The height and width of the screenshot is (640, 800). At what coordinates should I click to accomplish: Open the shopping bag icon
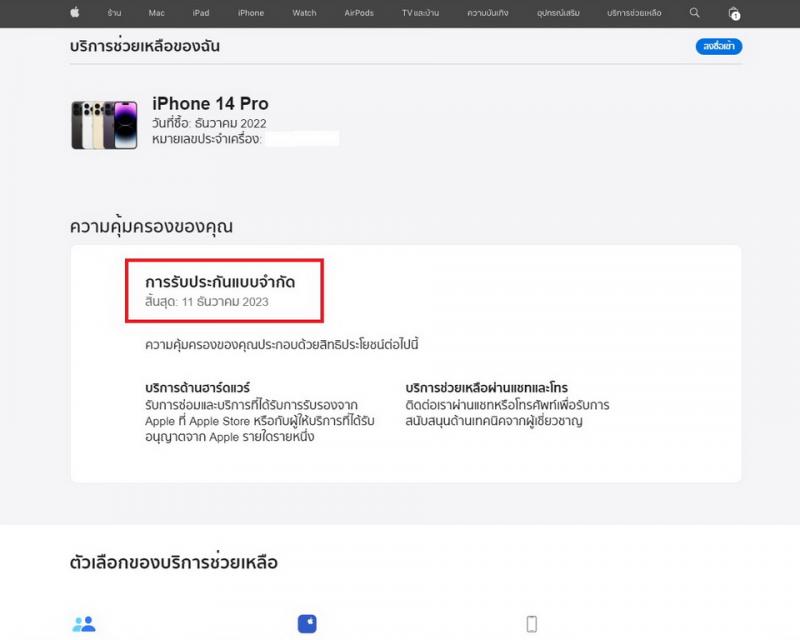pos(734,13)
